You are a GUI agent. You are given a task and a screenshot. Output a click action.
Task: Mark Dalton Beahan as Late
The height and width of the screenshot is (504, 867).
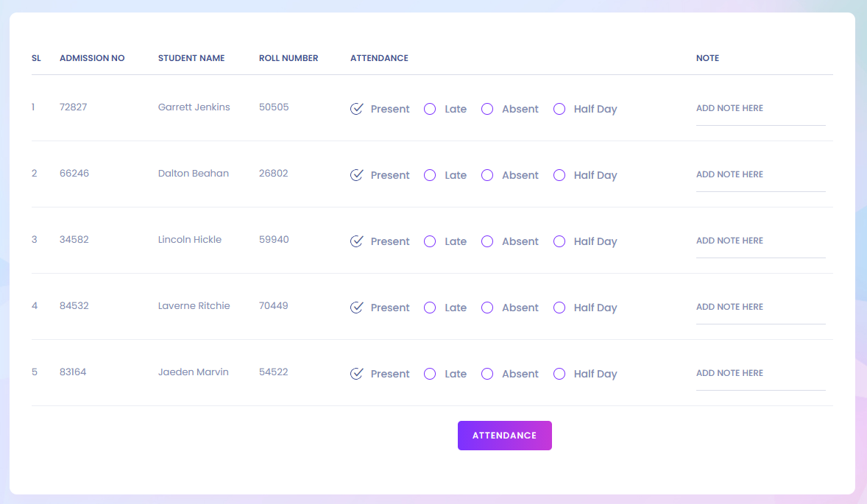430,175
